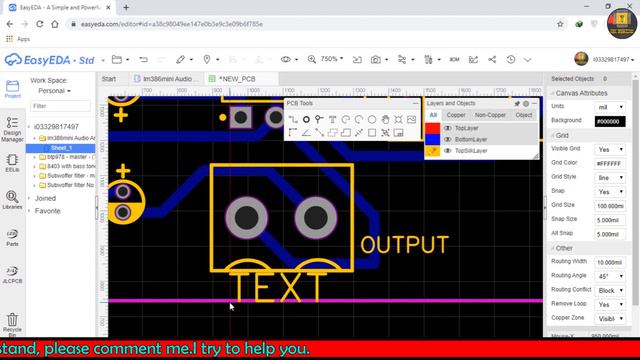Image resolution: width=640 pixels, height=360 pixels.
Task: Open the Remove Loop dropdown
Action: coord(610,304)
